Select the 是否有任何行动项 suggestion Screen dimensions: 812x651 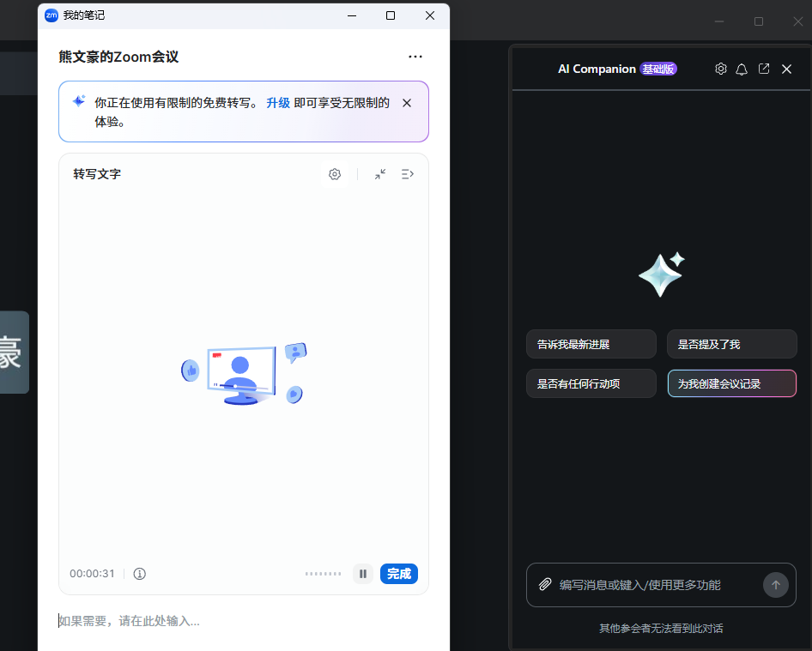[591, 383]
